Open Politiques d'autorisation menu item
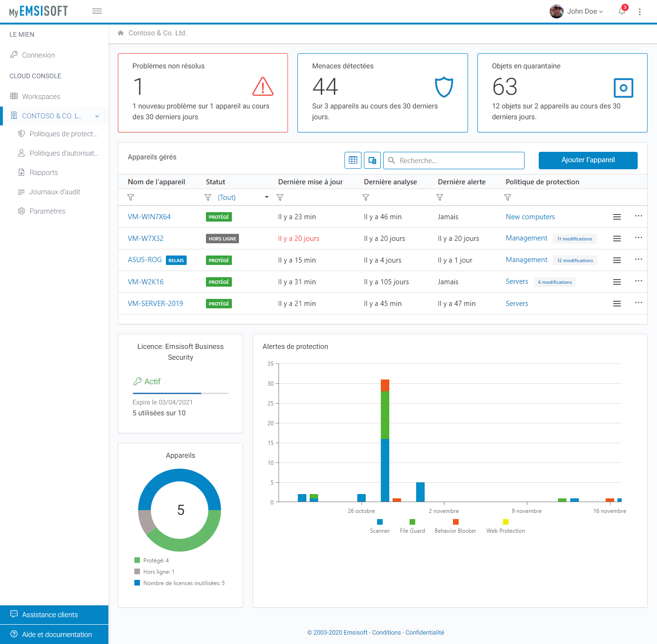657x644 pixels. coord(58,153)
